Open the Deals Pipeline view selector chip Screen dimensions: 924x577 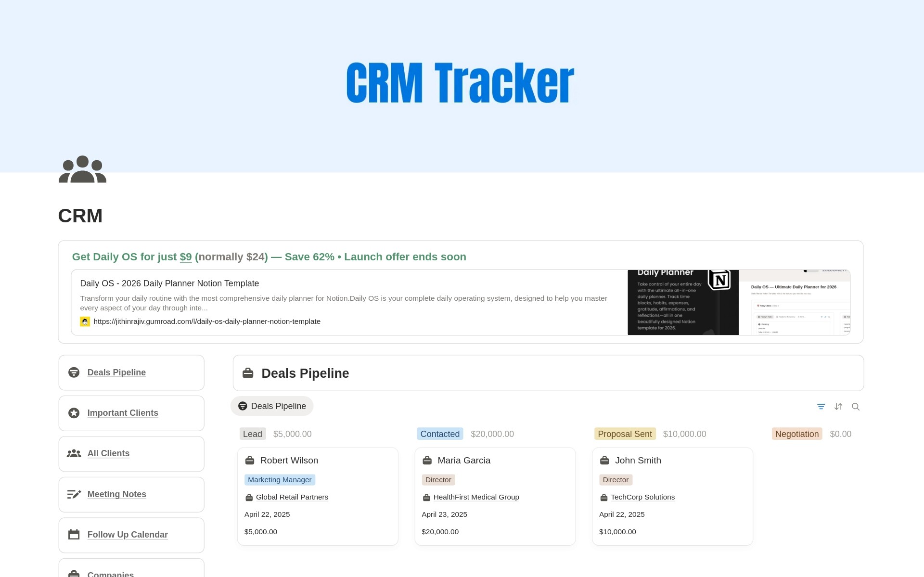coord(272,406)
